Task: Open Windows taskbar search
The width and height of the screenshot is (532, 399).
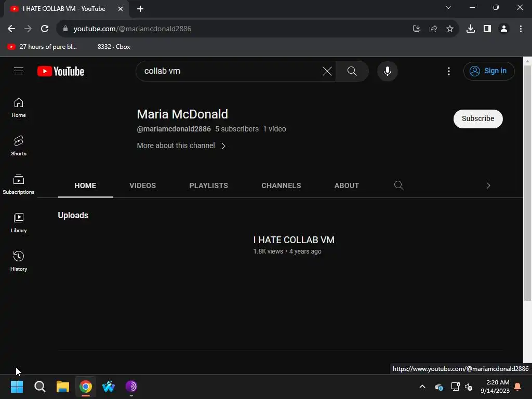Action: pos(39,387)
